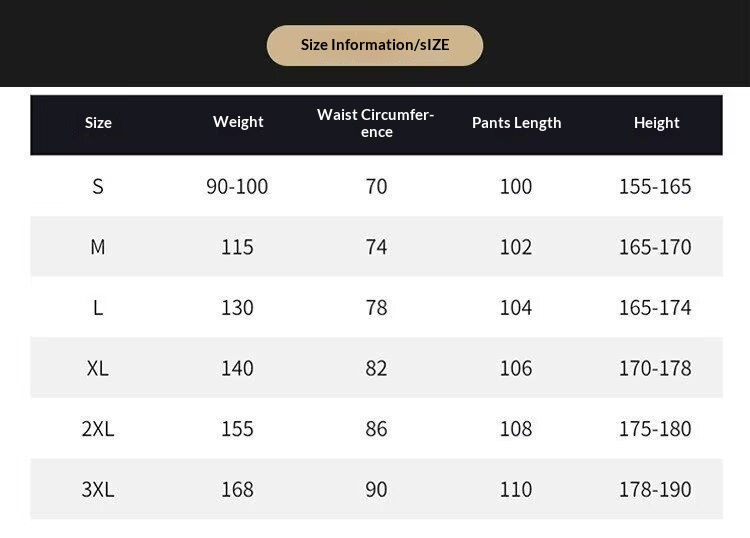
Task: Select the pants length 104 cell
Action: pyautogui.click(x=516, y=308)
